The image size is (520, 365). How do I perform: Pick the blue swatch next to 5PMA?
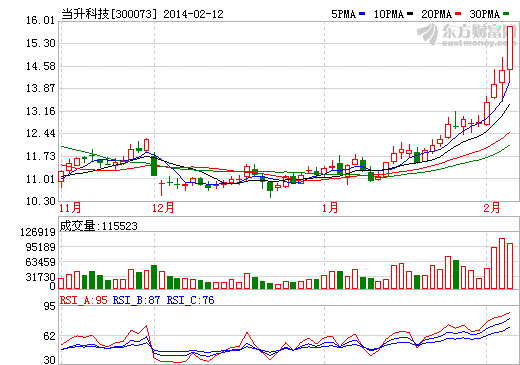pyautogui.click(x=362, y=14)
